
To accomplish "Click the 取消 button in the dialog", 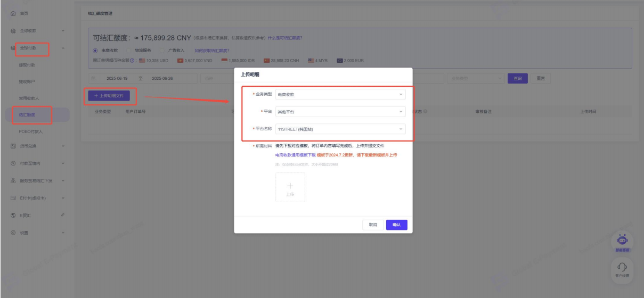I will click(x=373, y=225).
